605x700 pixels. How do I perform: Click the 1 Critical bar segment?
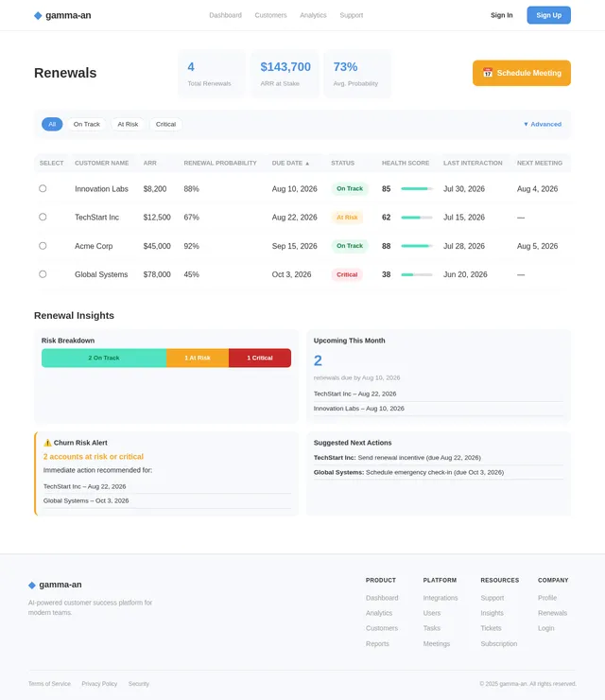click(x=260, y=358)
